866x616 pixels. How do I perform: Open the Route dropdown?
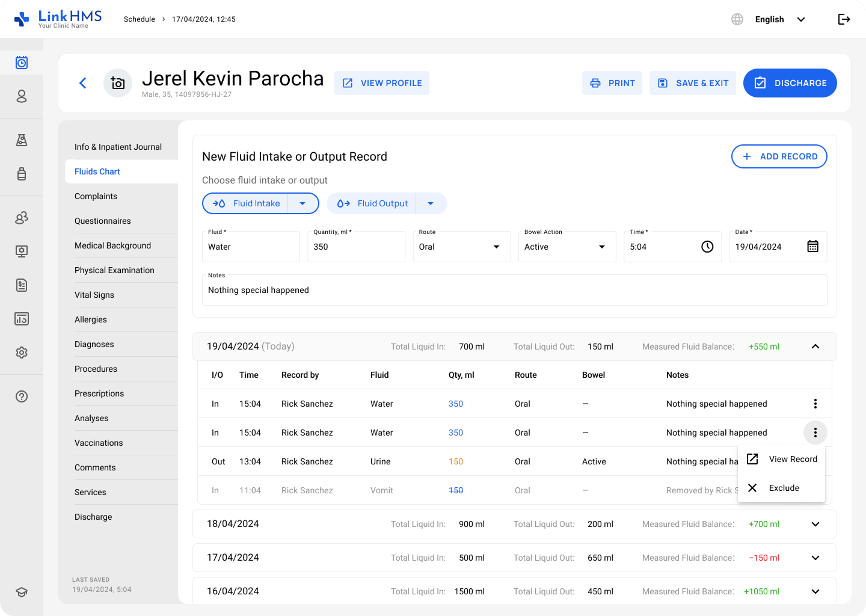pyautogui.click(x=461, y=247)
